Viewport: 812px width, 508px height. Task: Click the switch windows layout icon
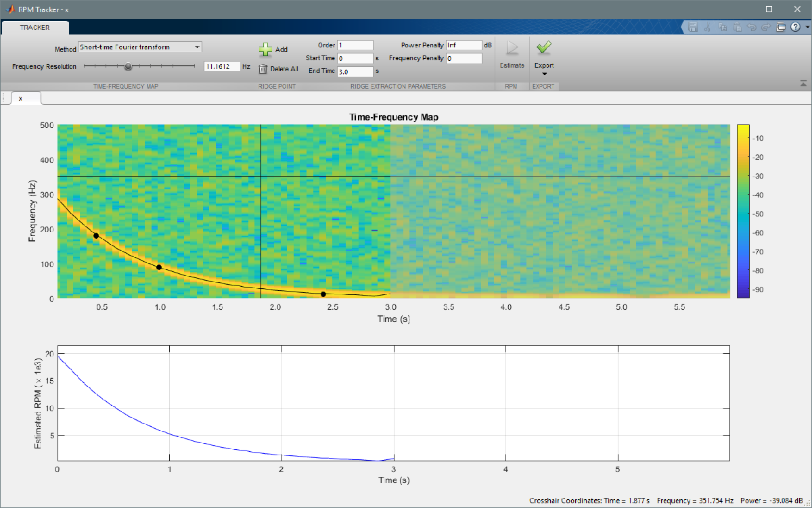780,28
